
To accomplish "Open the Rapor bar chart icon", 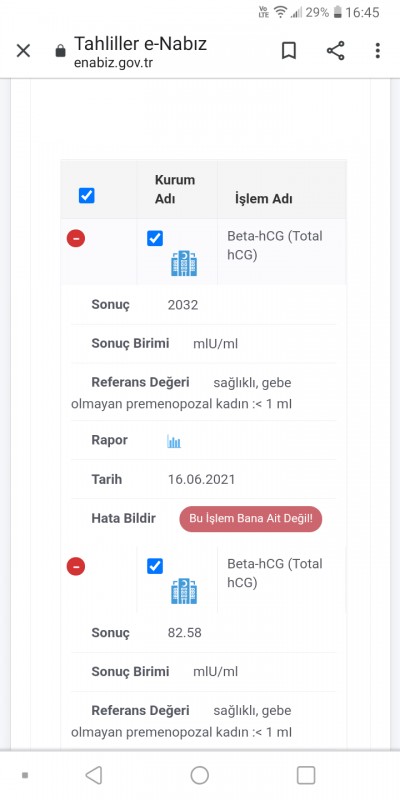I will coord(174,441).
